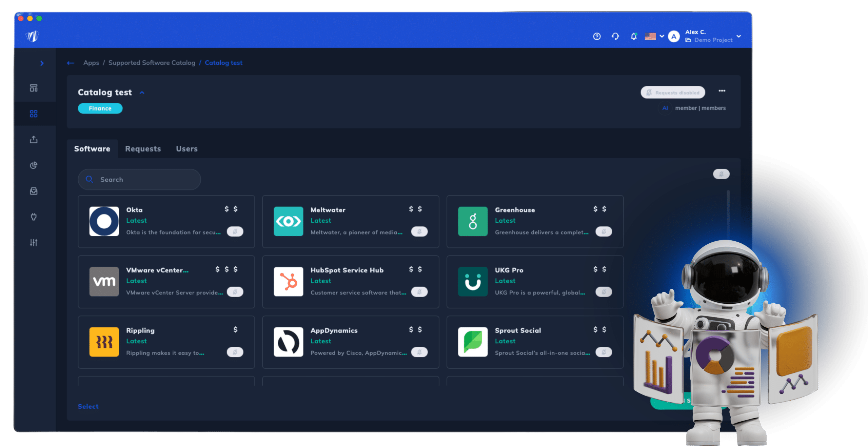Open the apps grid sidebar icon

34,114
